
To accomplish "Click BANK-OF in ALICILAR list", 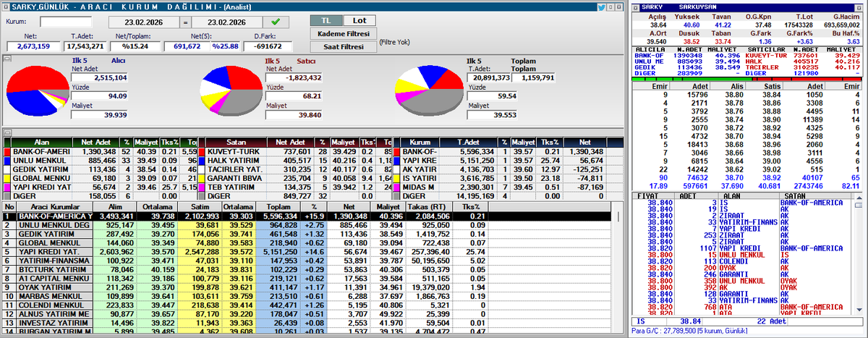I will coord(648,54).
